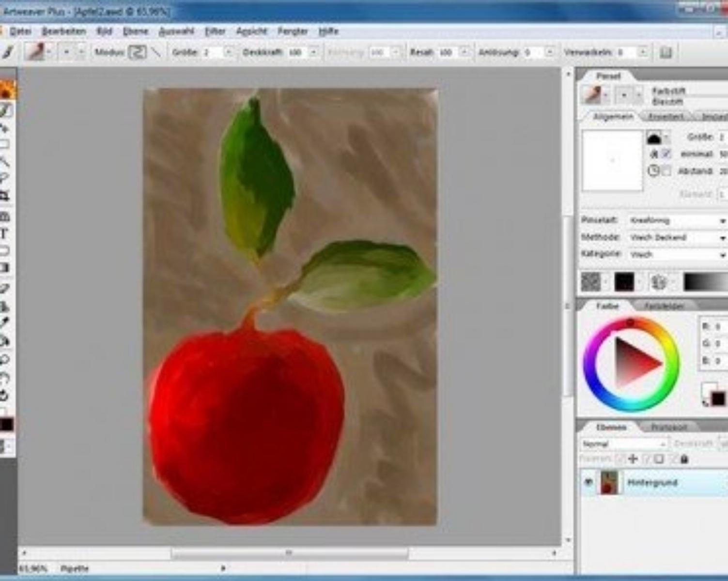This screenshot has height=581, width=728.
Task: Select the stamp tool in the toolbox
Action: click(x=4, y=306)
